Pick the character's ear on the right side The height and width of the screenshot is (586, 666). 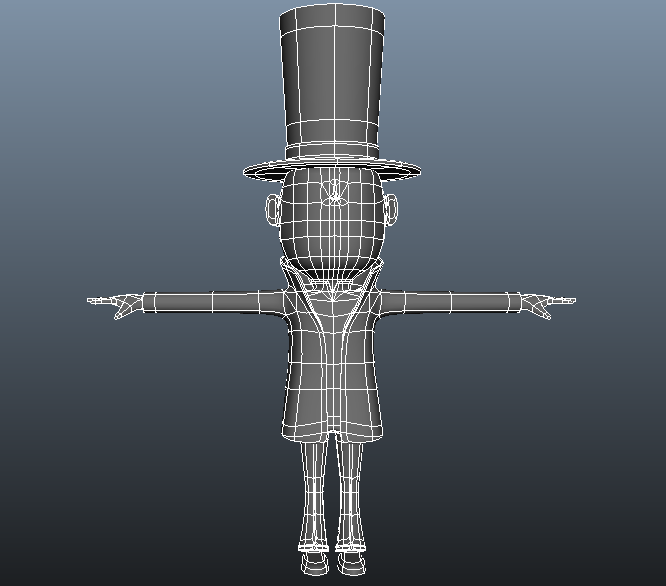[391, 208]
